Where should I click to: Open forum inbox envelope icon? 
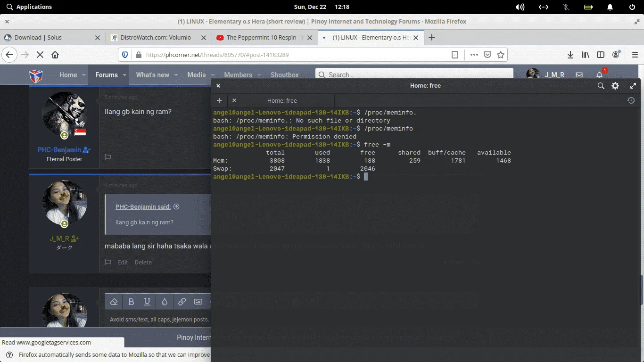pyautogui.click(x=579, y=75)
